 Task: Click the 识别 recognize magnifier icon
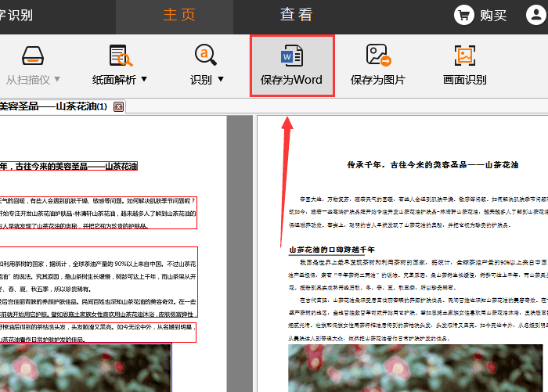point(207,55)
